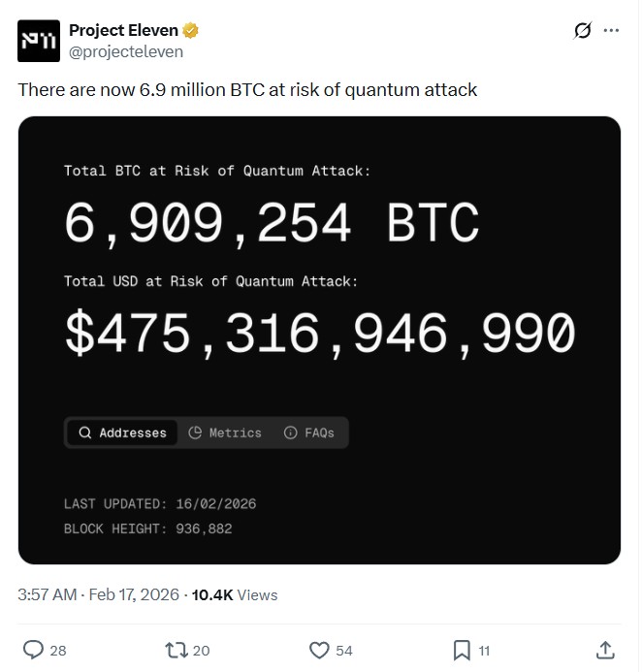The height and width of the screenshot is (672, 642).
Task: Click the Project Eleven display name
Action: click(124, 30)
